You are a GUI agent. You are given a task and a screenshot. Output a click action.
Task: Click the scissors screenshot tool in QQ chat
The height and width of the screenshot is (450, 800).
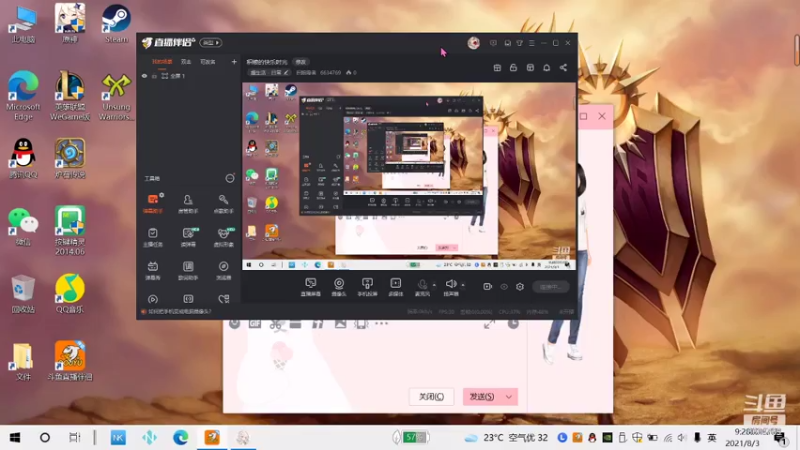pyautogui.click(x=276, y=325)
